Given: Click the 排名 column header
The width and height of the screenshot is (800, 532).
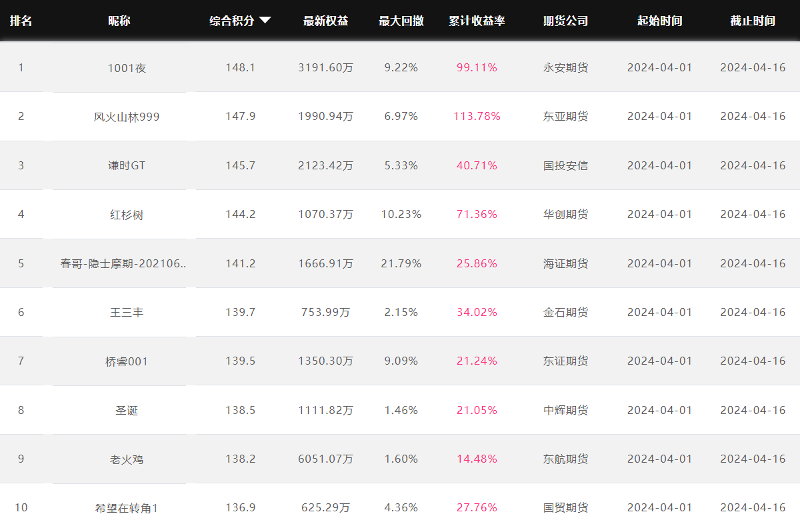Looking at the screenshot, I should 21,21.
